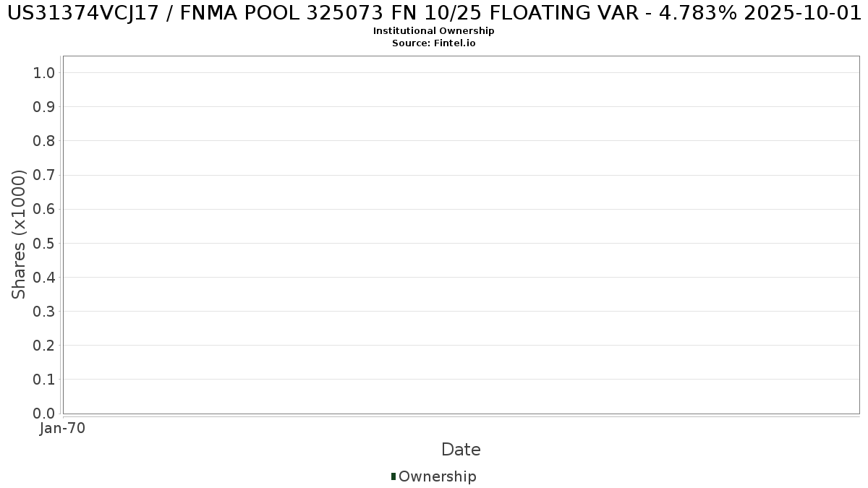Click the Source: Fintel.io text

click(x=434, y=43)
